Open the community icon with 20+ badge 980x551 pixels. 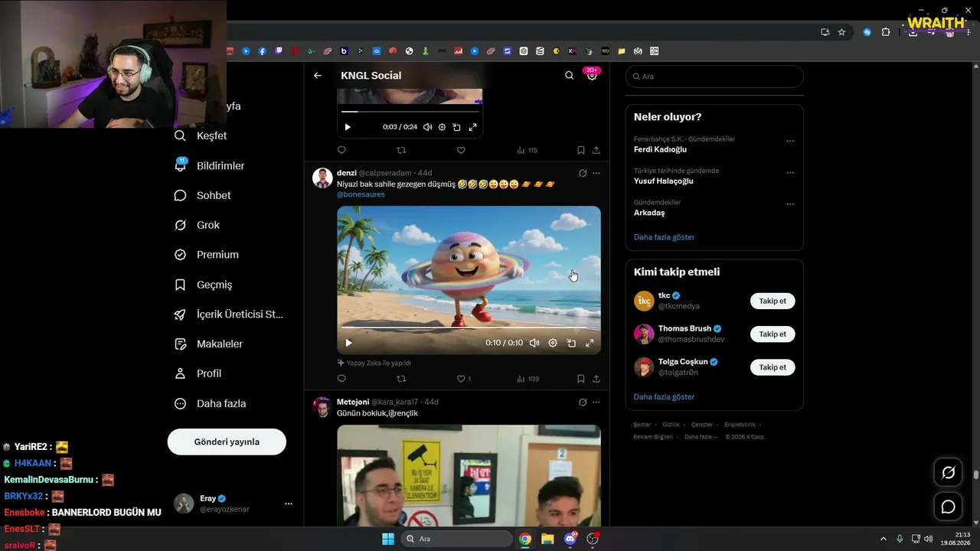(x=592, y=75)
